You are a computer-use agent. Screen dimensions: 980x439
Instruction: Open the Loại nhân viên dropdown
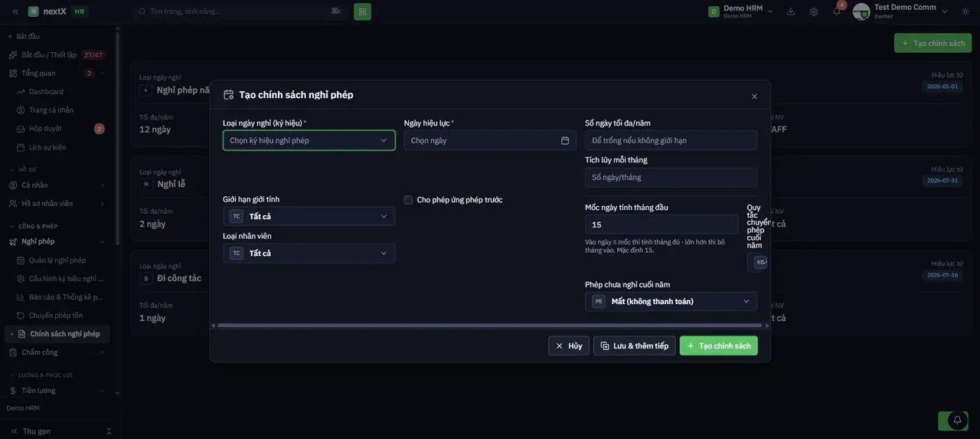[x=309, y=253]
